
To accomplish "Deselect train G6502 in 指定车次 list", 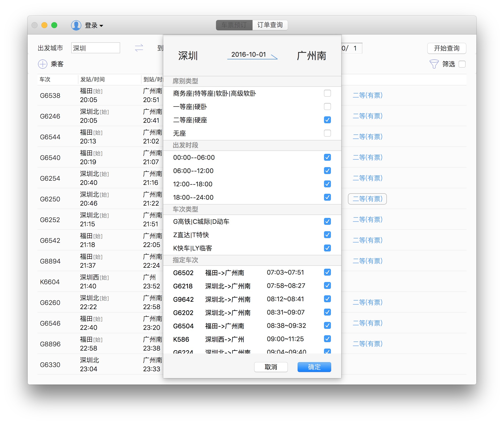I will click(x=327, y=272).
